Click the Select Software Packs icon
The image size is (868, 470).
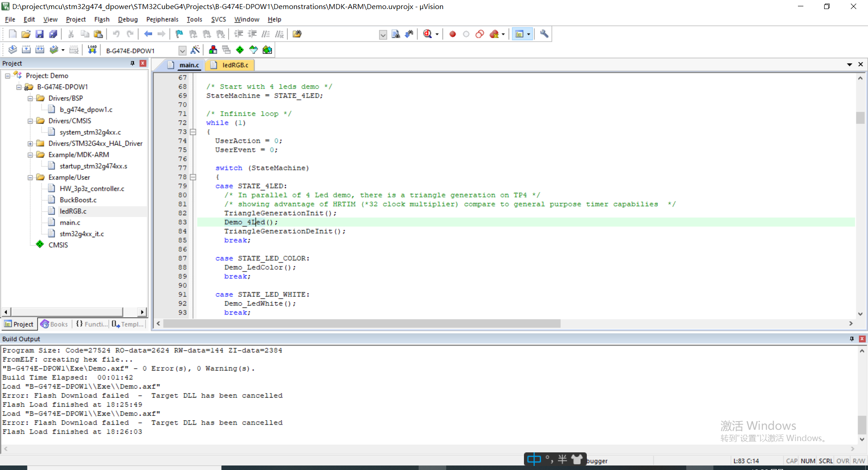click(x=254, y=50)
